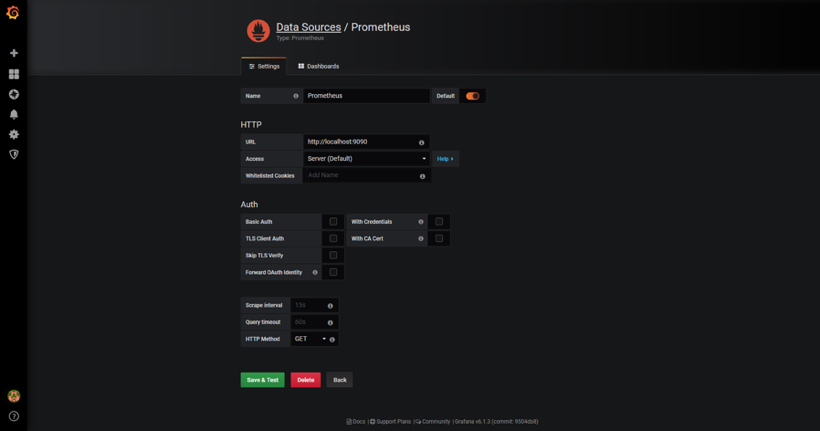Image resolution: width=820 pixels, height=431 pixels.
Task: Click the Grafana logo home icon
Action: point(14,13)
